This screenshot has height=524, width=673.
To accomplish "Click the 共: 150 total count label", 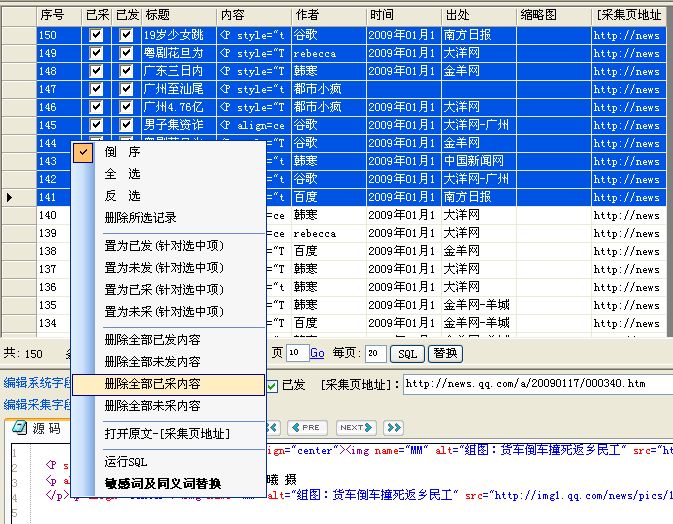I will pos(23,354).
